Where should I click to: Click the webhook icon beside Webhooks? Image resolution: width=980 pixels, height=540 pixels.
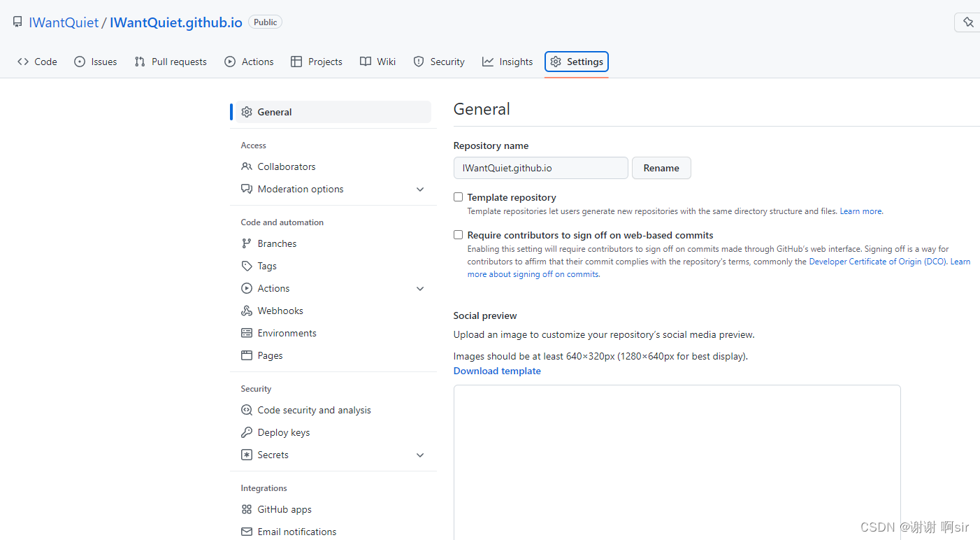[247, 311]
